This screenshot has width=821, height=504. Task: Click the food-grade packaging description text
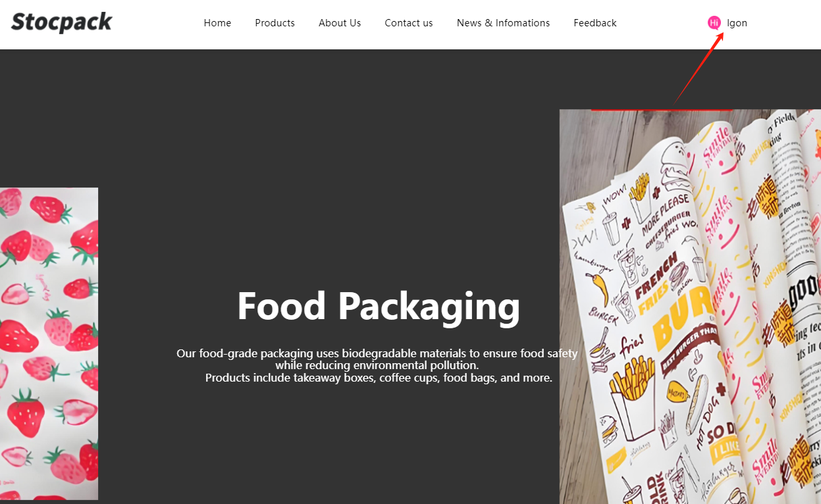pos(377,366)
